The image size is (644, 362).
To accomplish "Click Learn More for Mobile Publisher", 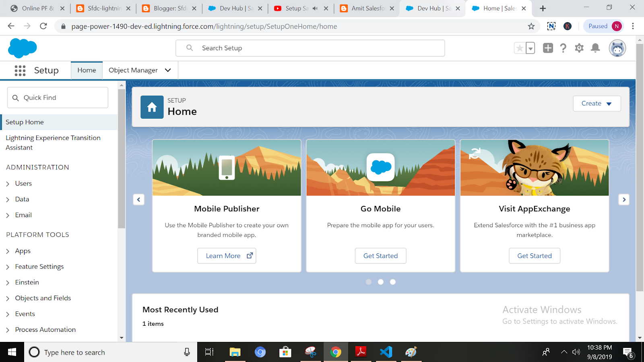I will (x=227, y=255).
